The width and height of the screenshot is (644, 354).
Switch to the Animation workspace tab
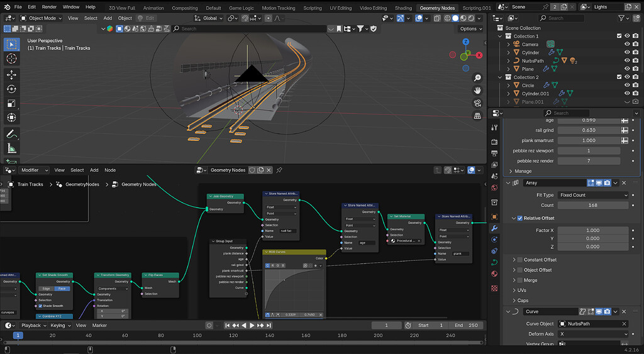tap(153, 8)
